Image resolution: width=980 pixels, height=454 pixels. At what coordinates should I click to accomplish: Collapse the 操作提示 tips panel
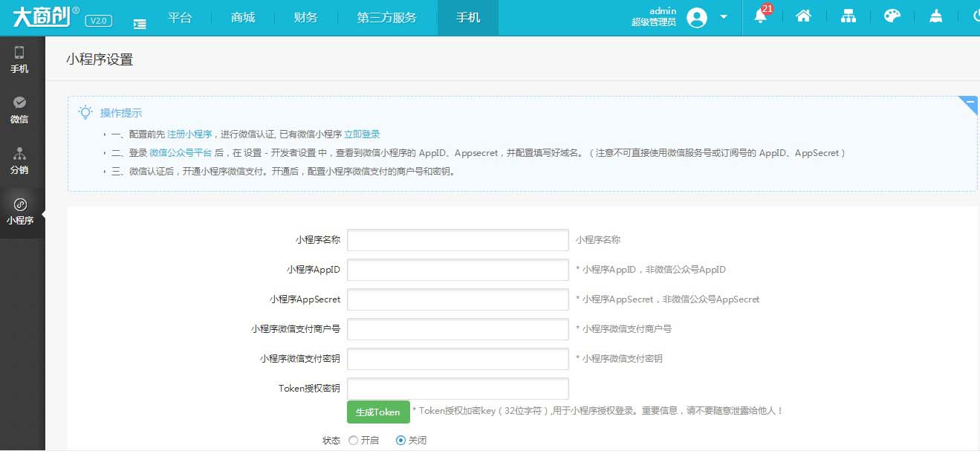967,105
